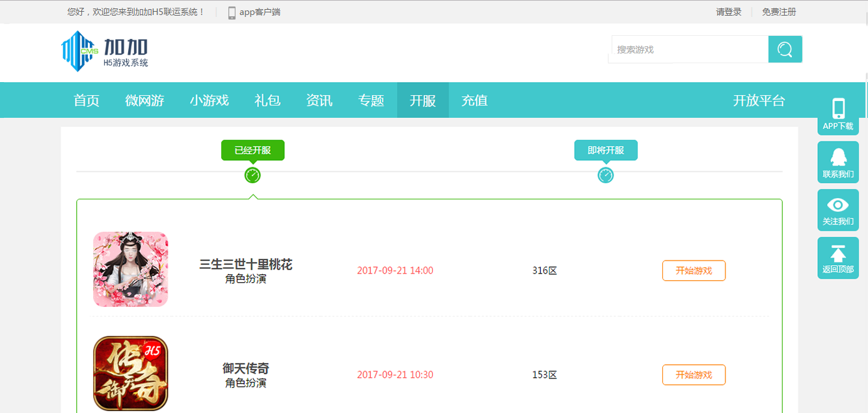Image resolution: width=868 pixels, height=413 pixels.
Task: Click the phone icon next to app客户端
Action: click(231, 11)
